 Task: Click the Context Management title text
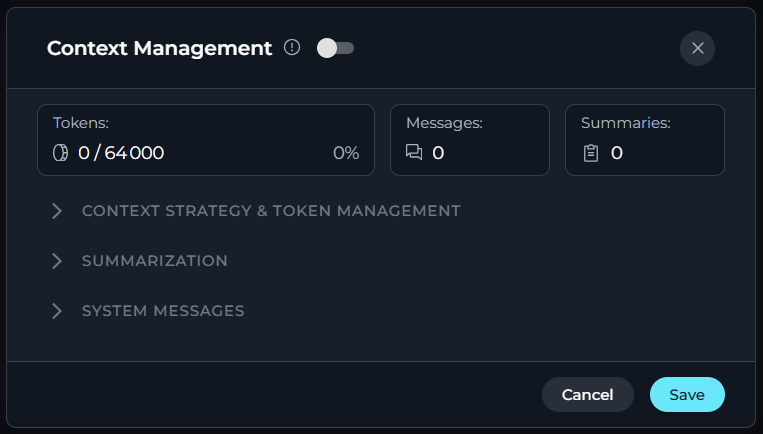[160, 48]
